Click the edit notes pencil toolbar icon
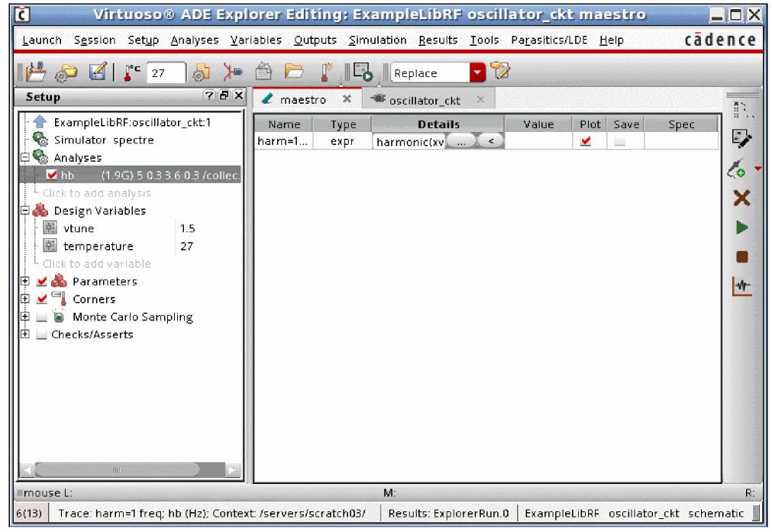Viewport: 772px width, 532px height. click(98, 72)
